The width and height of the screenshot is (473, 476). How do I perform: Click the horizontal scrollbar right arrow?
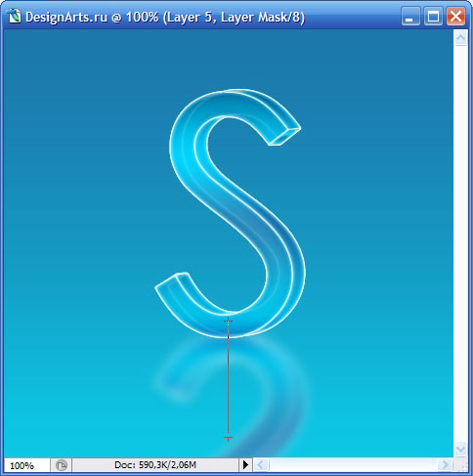coord(445,464)
